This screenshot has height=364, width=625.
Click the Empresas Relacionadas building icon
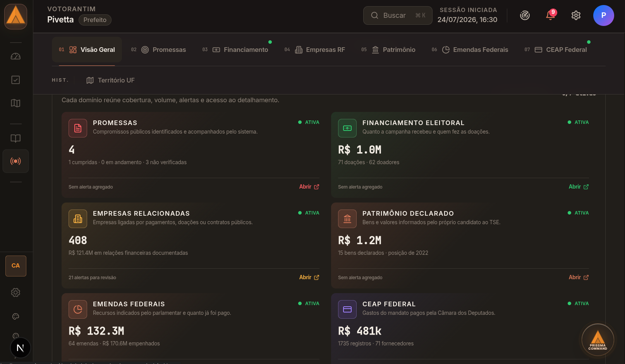pos(78,219)
